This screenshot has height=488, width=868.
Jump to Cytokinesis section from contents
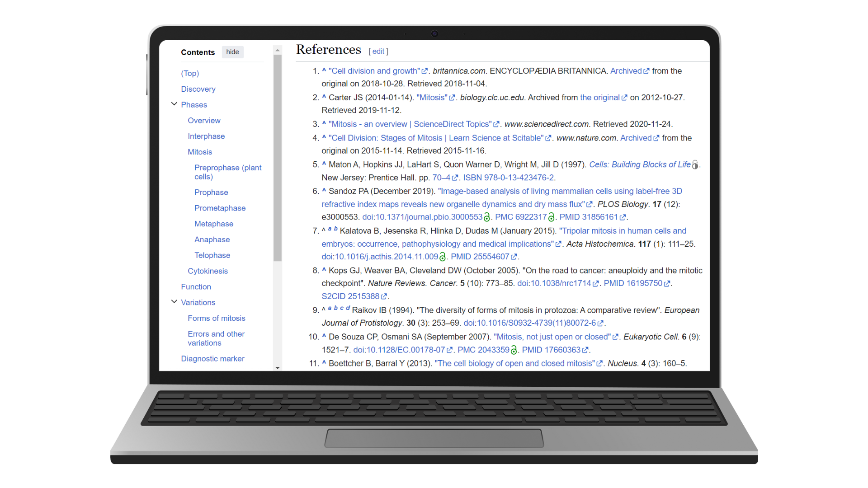tap(208, 271)
